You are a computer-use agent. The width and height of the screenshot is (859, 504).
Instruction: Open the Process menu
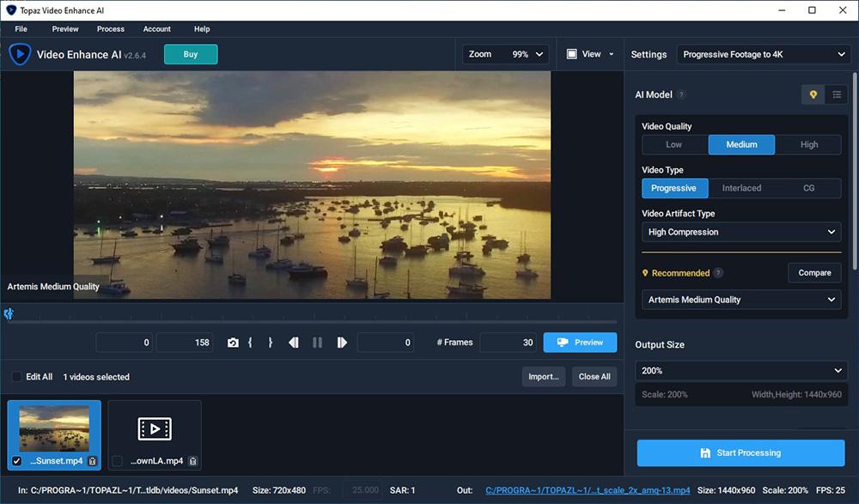pos(110,28)
